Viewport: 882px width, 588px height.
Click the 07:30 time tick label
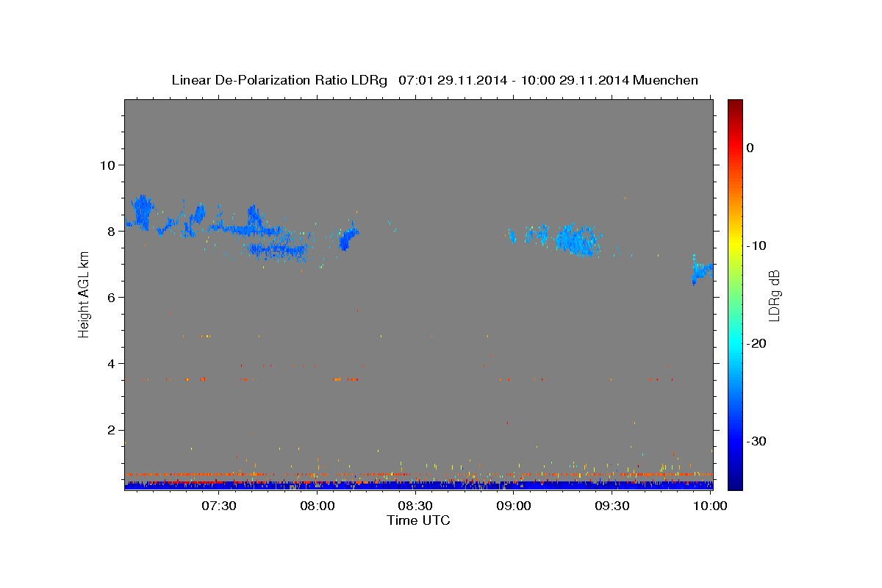point(218,506)
